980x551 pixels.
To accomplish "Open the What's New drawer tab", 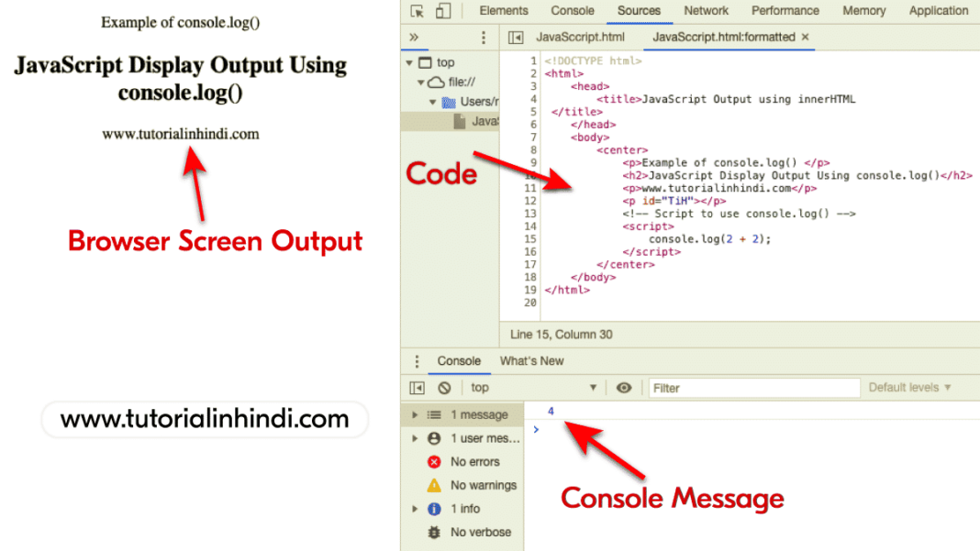I will point(531,361).
